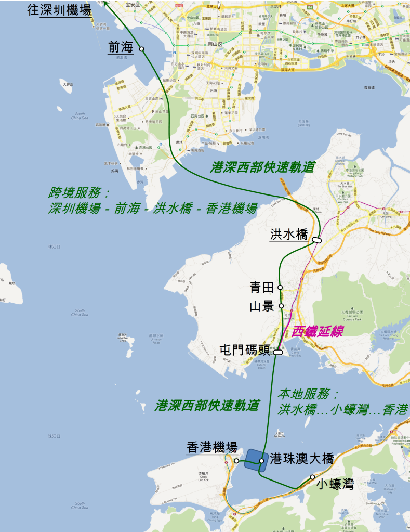Click the 本地服務 heading text

[309, 393]
